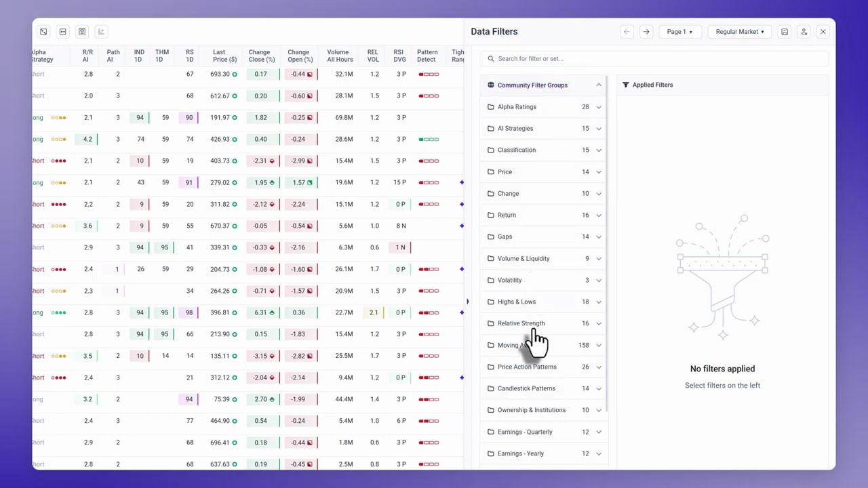This screenshot has height=488, width=868.
Task: Click the greyed chart icon in table toolbar
Action: tap(101, 32)
